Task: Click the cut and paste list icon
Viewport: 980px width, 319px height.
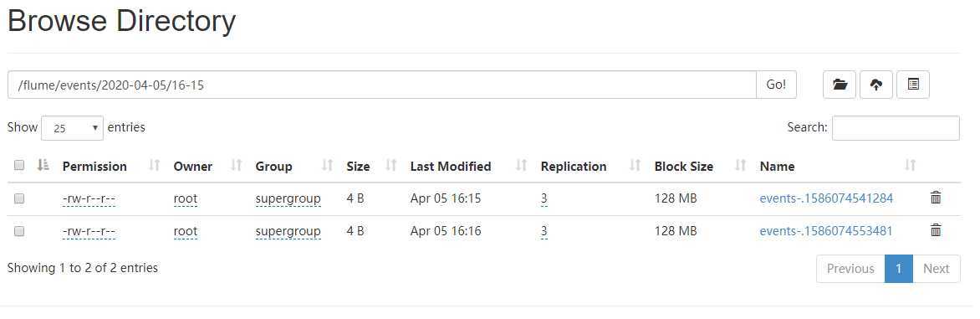Action: tap(913, 85)
